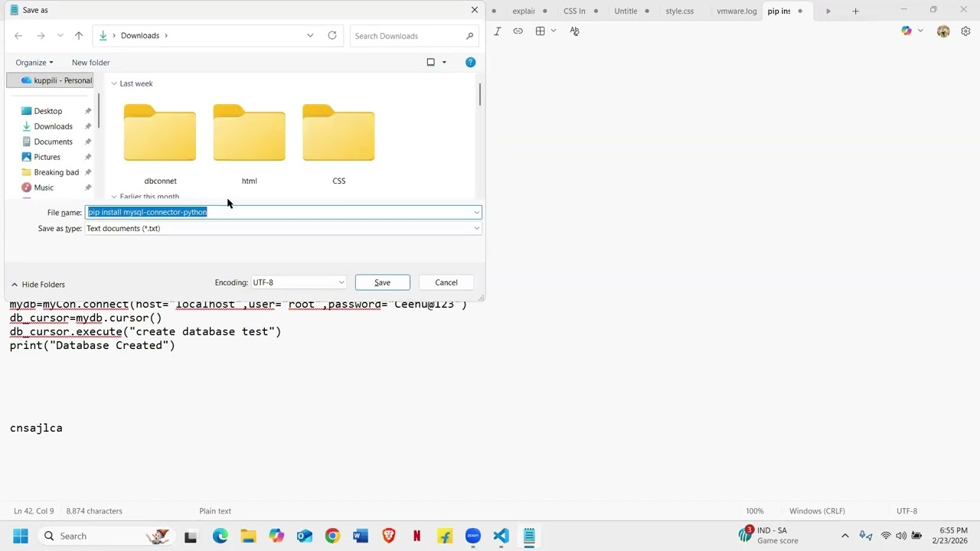Show hidden system tray icons

click(845, 536)
